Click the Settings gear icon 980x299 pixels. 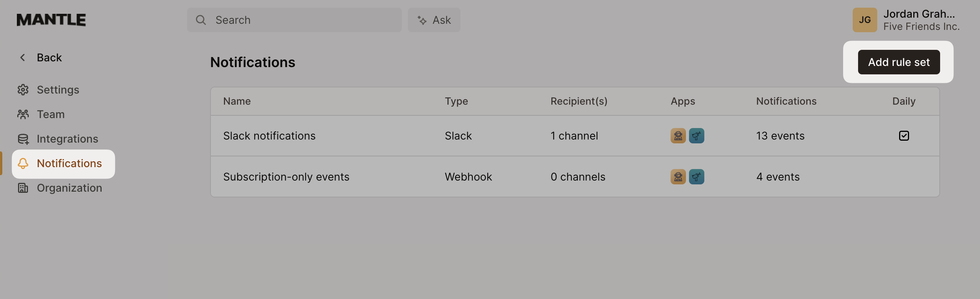click(23, 90)
